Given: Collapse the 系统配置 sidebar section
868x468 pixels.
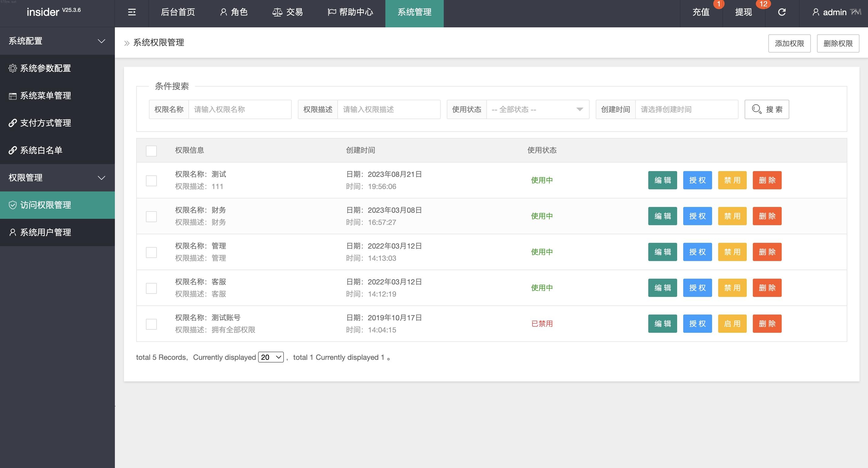Looking at the screenshot, I should [x=57, y=41].
